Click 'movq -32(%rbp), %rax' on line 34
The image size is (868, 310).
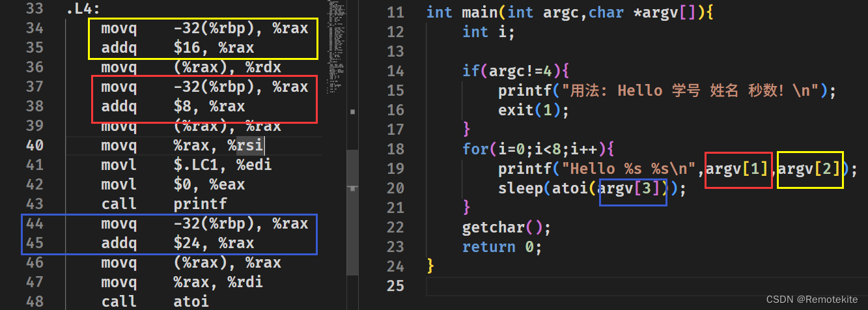204,29
